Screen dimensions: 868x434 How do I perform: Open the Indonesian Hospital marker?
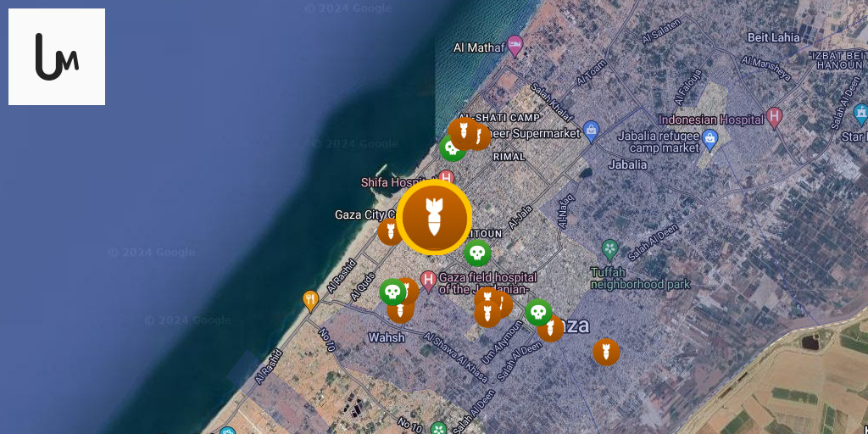coord(775,119)
